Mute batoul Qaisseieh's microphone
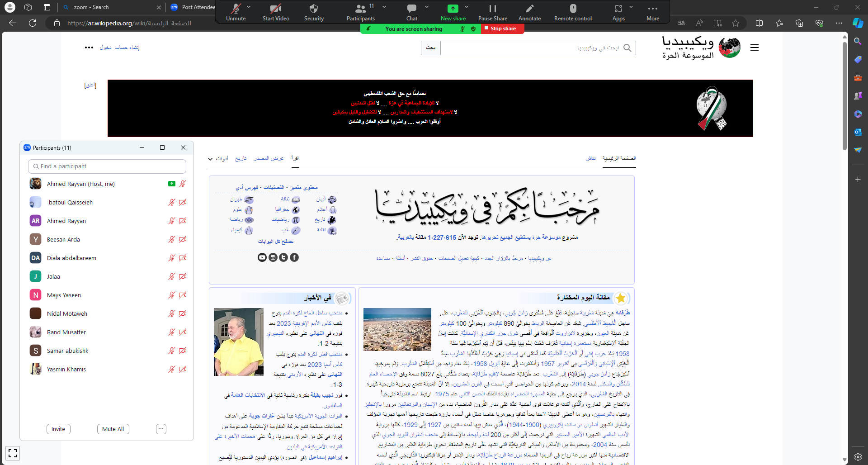 coord(172,202)
